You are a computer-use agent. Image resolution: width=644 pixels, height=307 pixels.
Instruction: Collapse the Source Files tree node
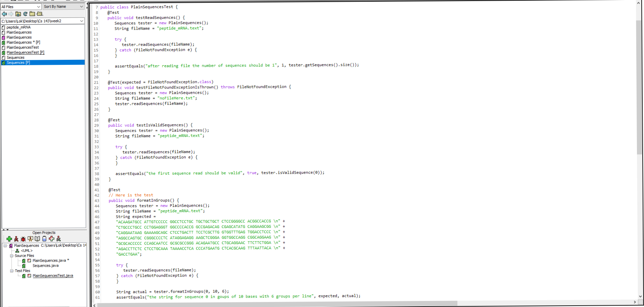point(11,256)
